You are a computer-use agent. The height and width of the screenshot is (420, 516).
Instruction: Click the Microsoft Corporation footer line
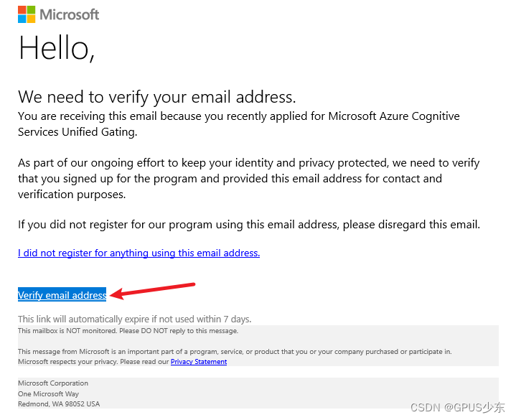pyautogui.click(x=53, y=383)
